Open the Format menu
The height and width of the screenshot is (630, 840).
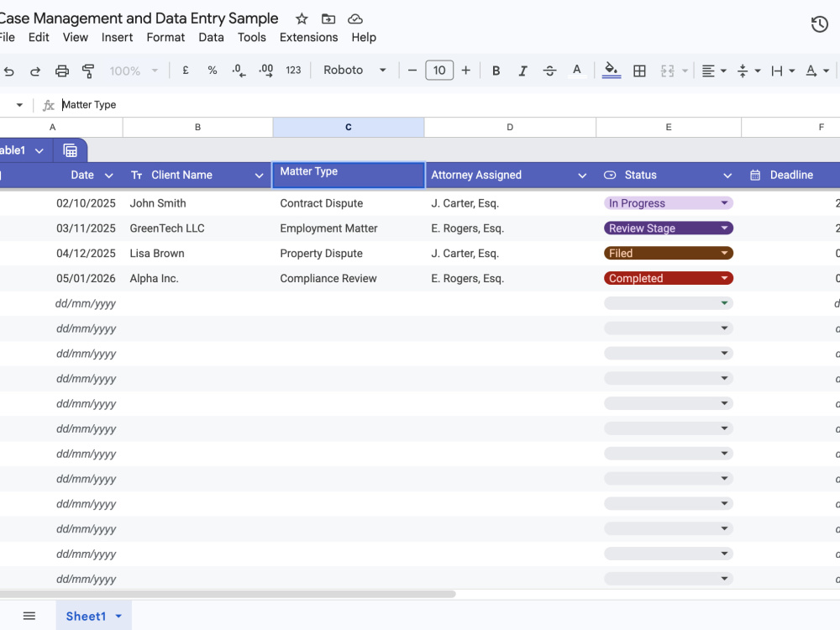[x=165, y=38]
